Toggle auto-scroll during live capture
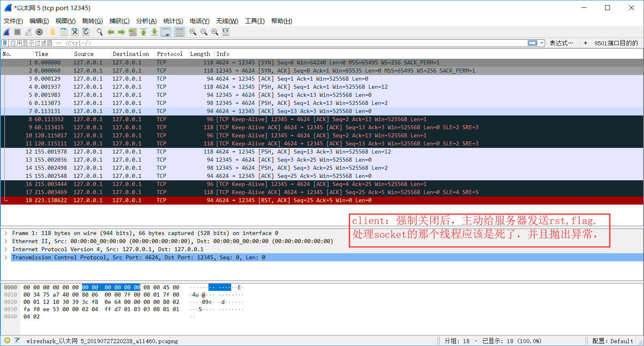Image resolution: width=644 pixels, height=346 pixels. tap(165, 32)
